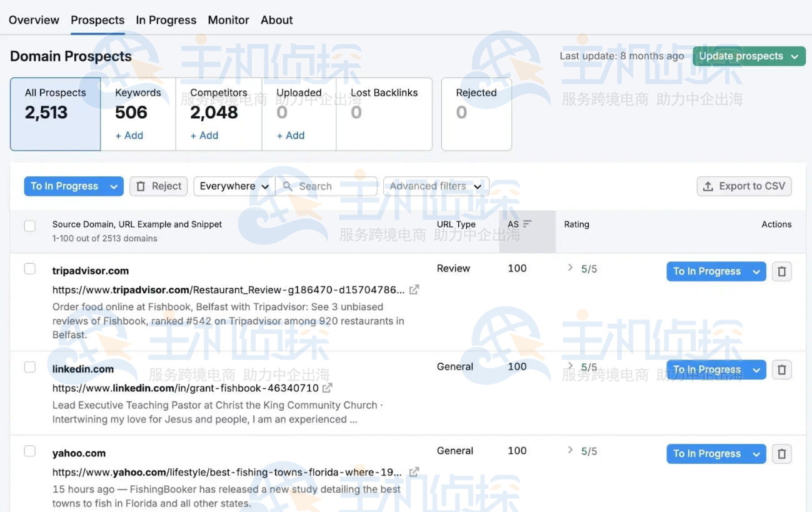Screen dimensions: 812x512
Task: Check the yahoo.com row checkbox
Action: tap(29, 451)
